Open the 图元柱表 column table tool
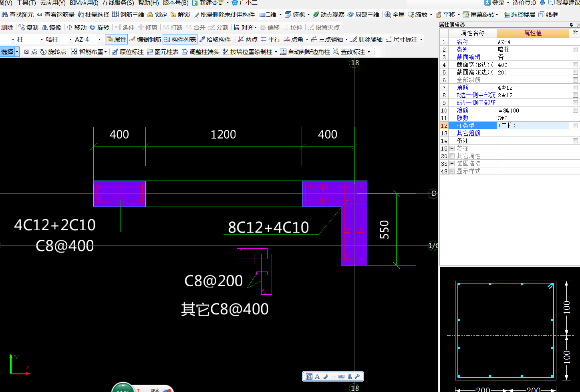 [x=163, y=52]
